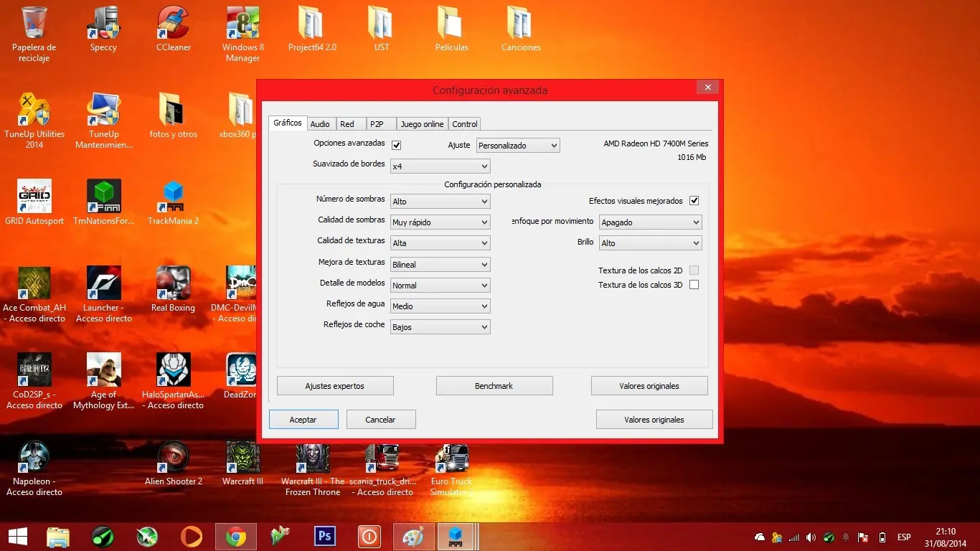Click the 1016 Mb memory text
The width and height of the screenshot is (980, 551).
point(692,157)
